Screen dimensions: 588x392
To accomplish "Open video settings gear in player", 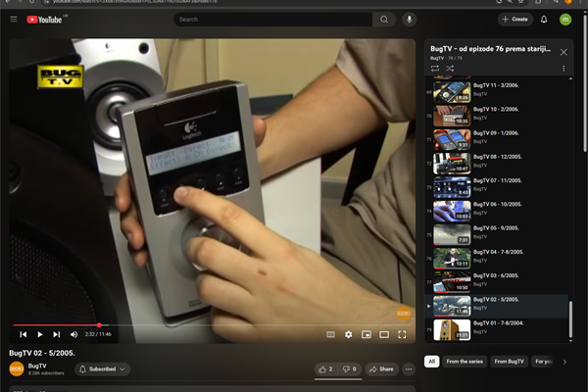I will (348, 334).
